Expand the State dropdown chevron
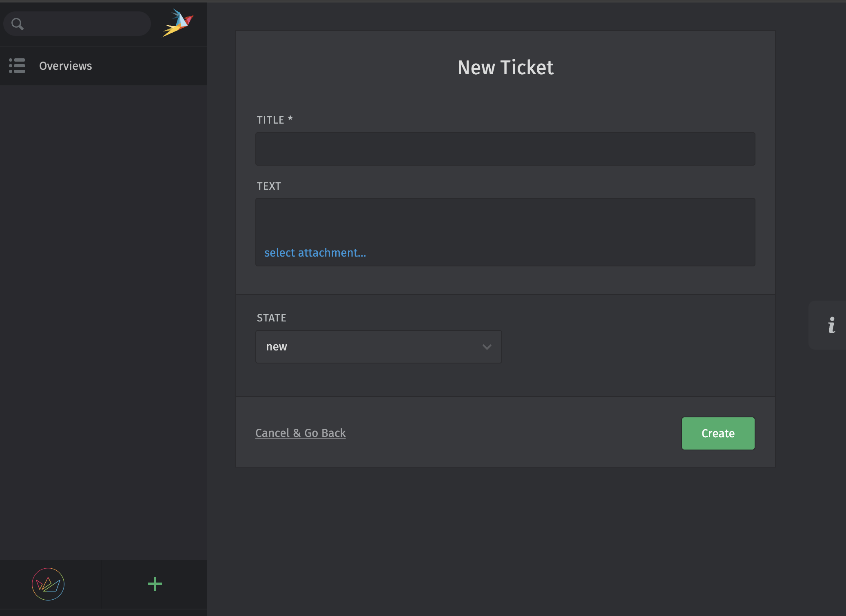846x616 pixels. (x=487, y=347)
